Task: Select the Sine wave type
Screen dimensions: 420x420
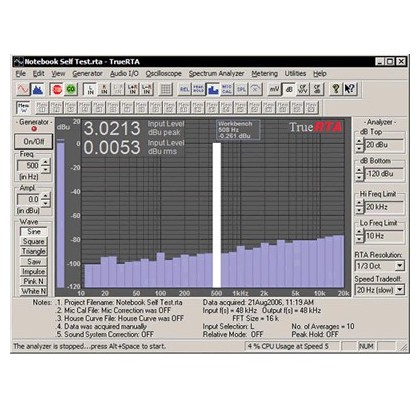Action: pyautogui.click(x=34, y=231)
